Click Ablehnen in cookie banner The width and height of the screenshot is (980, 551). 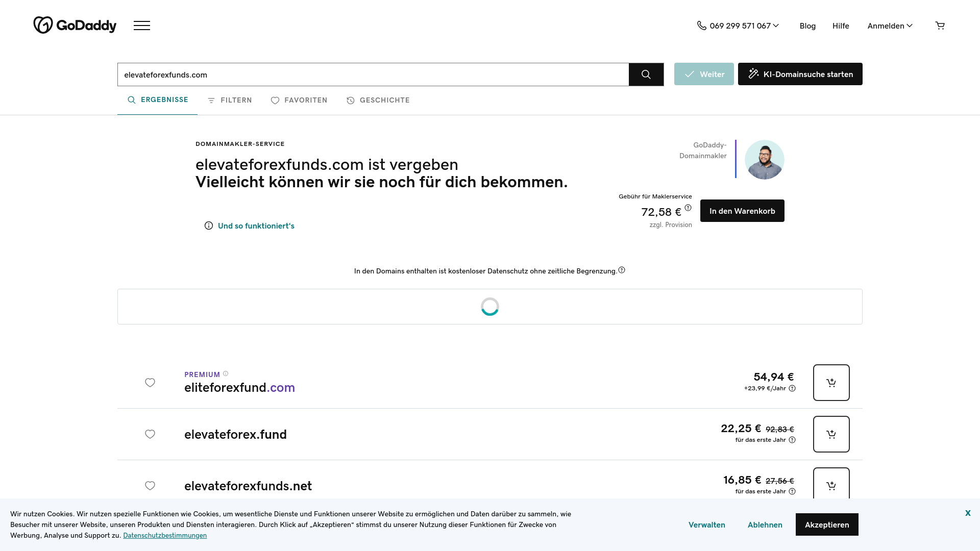(765, 524)
